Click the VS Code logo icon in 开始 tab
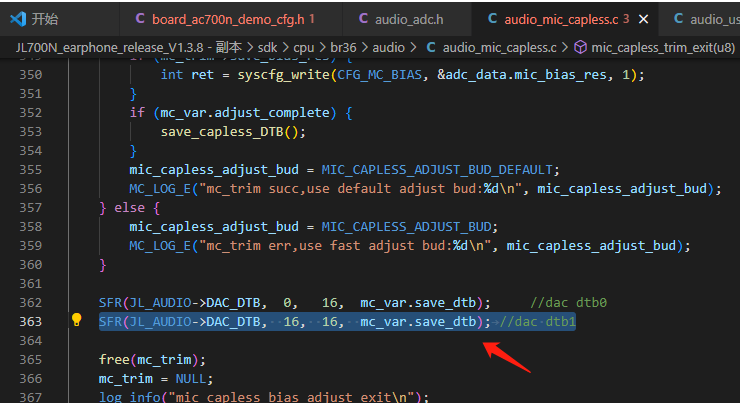740x403 pixels. click(18, 19)
